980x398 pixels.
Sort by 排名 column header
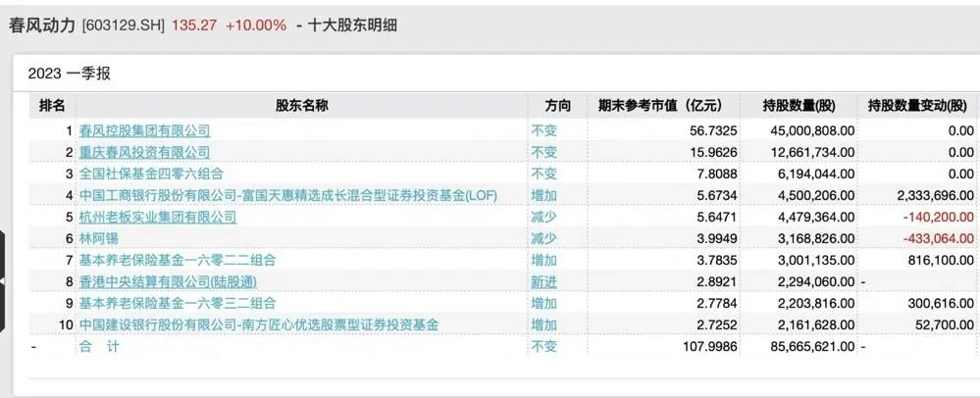pos(52,105)
